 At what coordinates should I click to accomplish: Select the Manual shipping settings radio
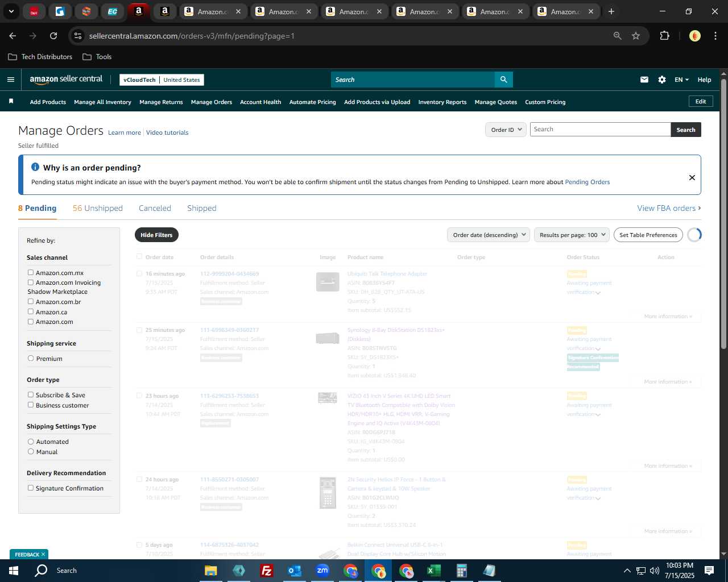(x=31, y=451)
